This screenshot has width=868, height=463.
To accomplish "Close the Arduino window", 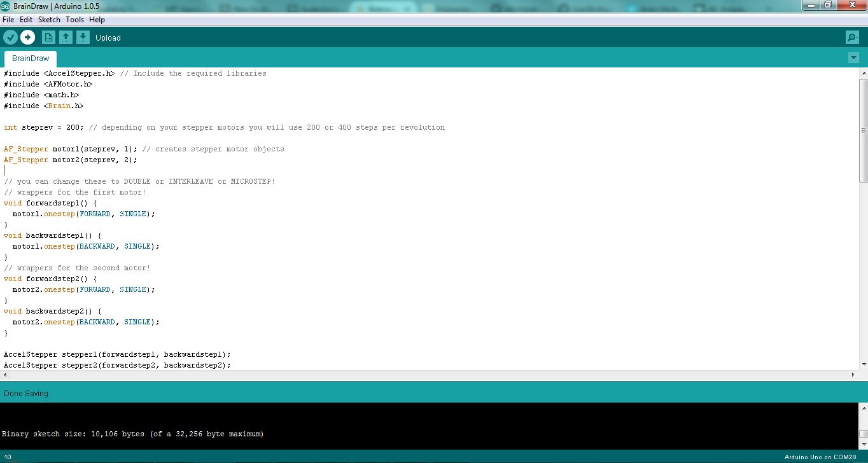I will [851, 5].
